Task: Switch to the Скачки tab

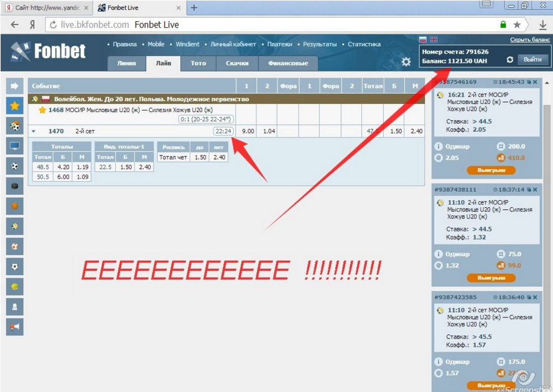Action: point(237,63)
